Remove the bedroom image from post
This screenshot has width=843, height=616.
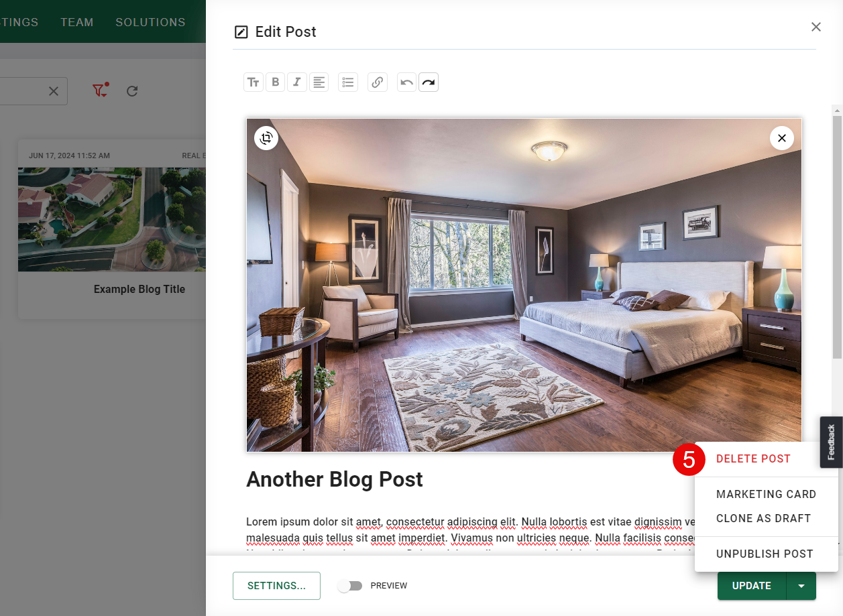click(782, 138)
